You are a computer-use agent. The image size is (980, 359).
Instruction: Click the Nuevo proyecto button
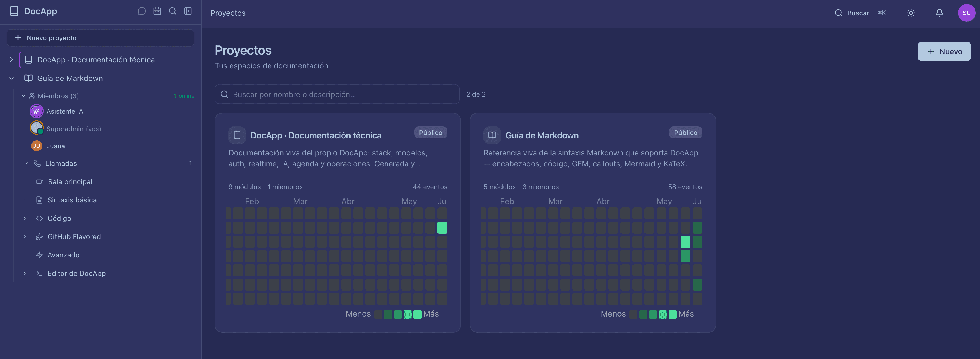100,38
